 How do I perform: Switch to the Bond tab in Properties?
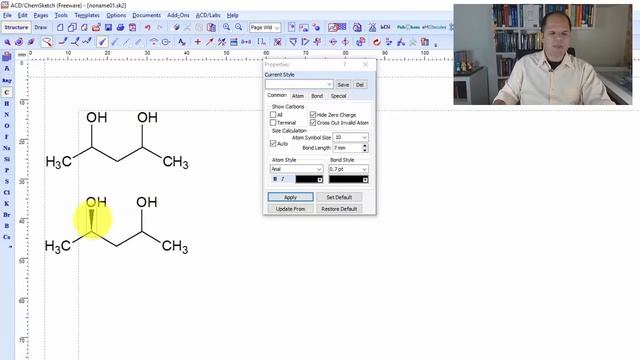tap(317, 96)
